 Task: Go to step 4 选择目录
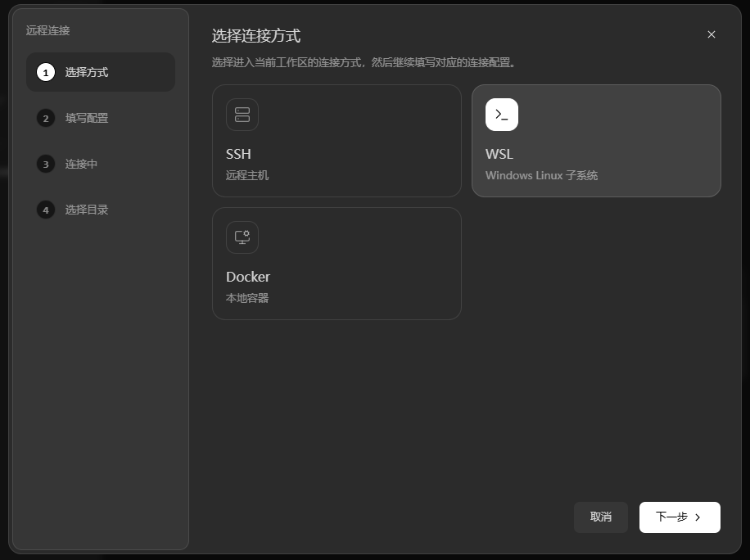101,210
